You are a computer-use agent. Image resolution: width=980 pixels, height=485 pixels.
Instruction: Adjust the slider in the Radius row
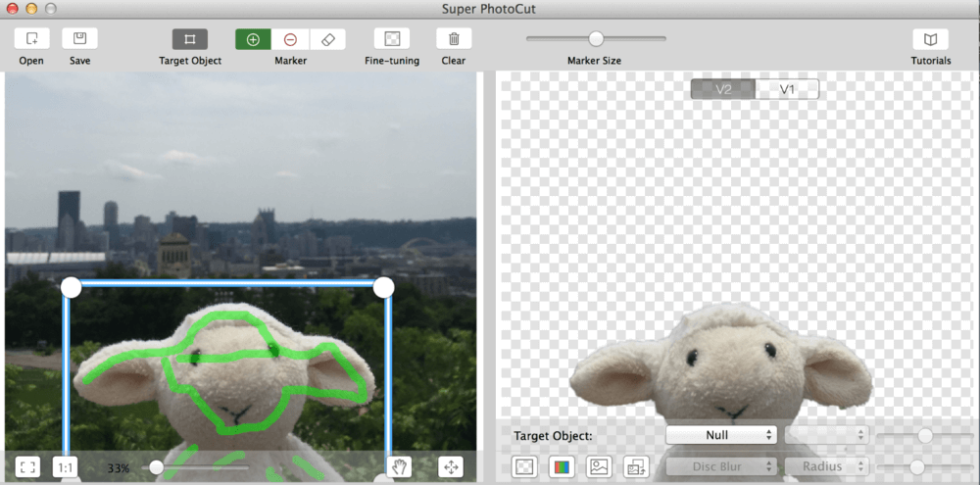click(x=917, y=467)
